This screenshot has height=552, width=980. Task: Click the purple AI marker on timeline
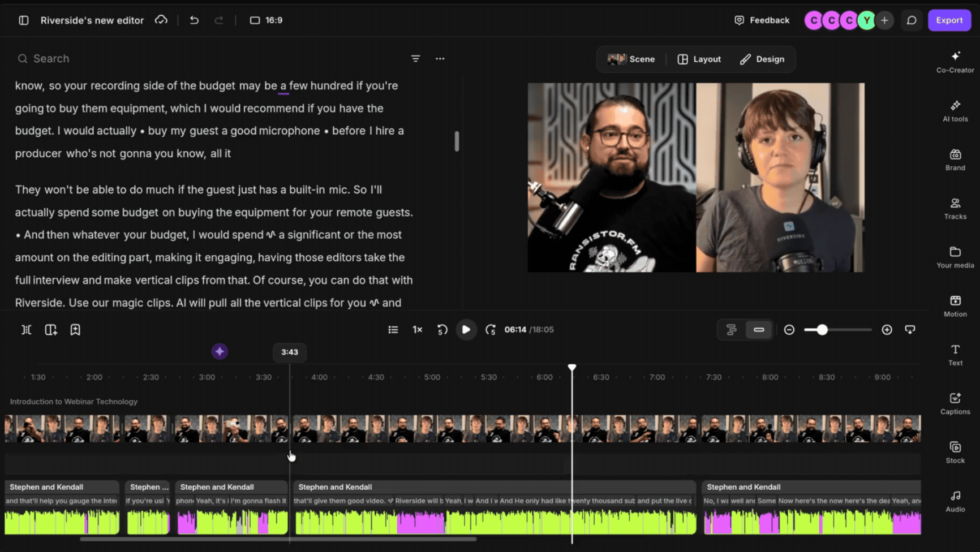point(220,352)
